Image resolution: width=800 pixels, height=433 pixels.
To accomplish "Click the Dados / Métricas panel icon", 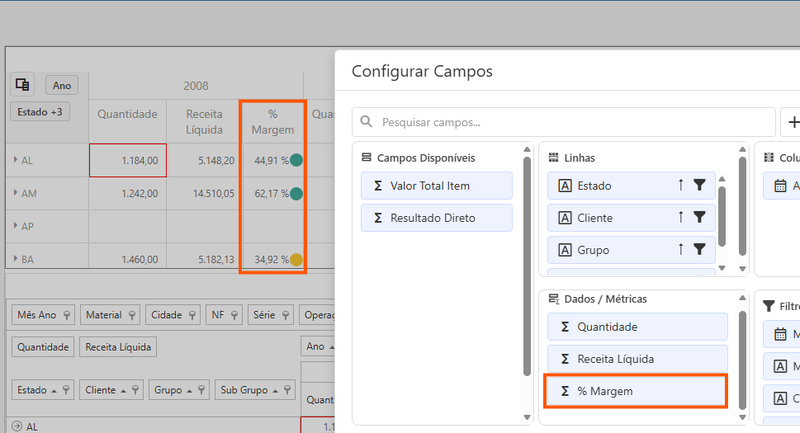I will [x=554, y=299].
